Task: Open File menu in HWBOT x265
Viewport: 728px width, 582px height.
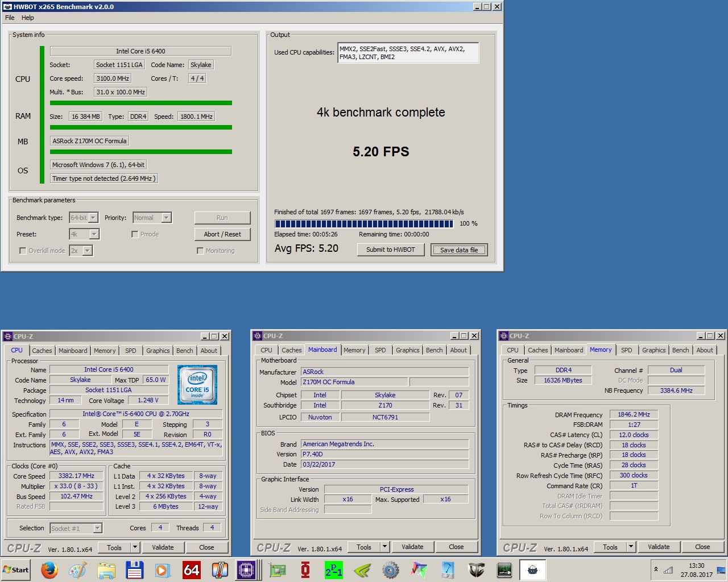Action: [x=10, y=18]
